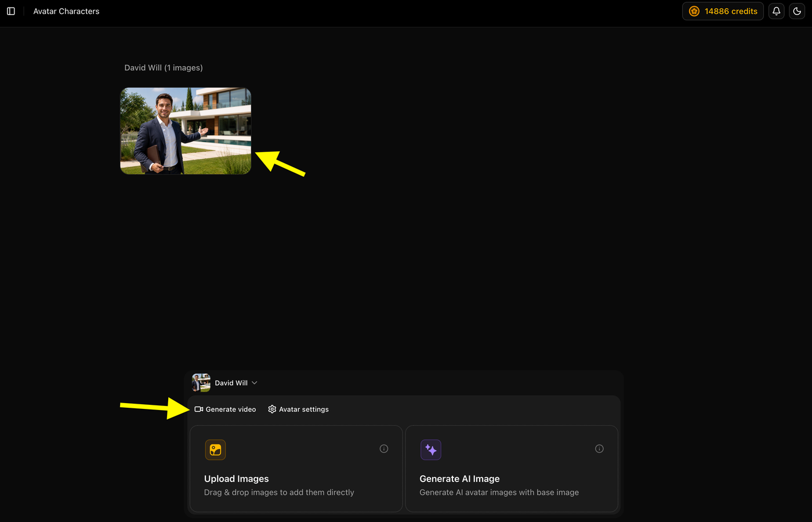Click the Avatar Characters page title

click(66, 11)
